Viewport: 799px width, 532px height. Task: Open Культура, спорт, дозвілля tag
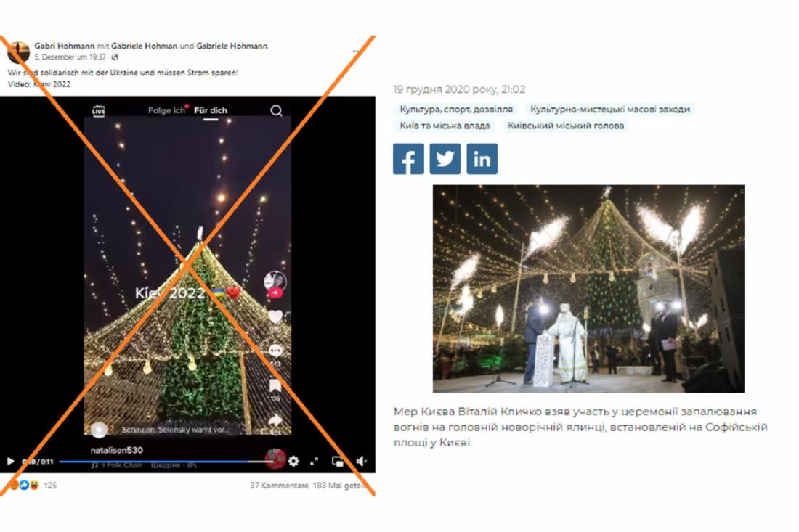[x=456, y=110]
